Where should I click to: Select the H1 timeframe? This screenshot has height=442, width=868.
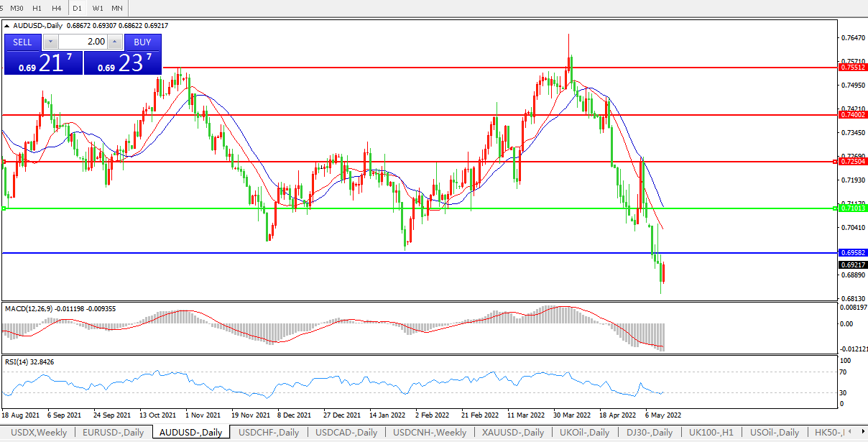coord(37,8)
